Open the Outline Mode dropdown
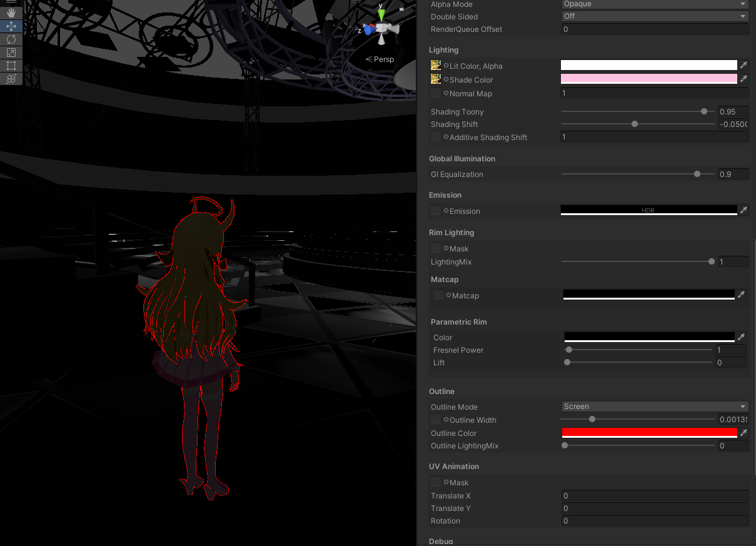Viewport: 756px width, 546px height. 654,407
